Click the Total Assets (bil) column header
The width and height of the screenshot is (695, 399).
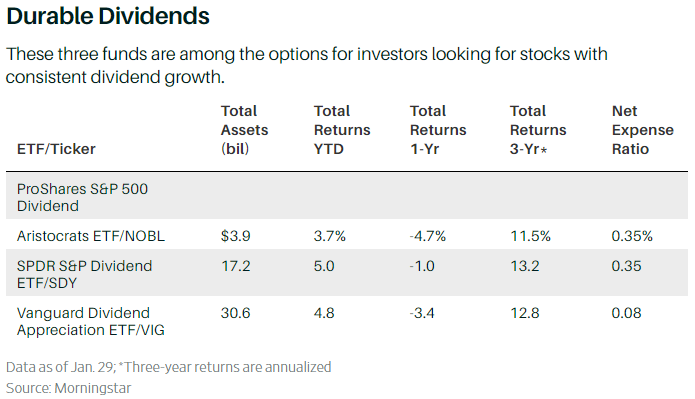244,130
